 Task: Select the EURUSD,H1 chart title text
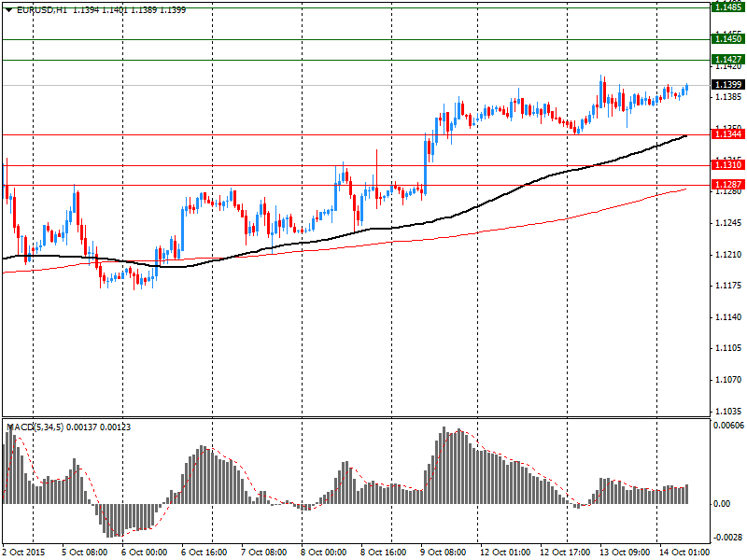41,9
